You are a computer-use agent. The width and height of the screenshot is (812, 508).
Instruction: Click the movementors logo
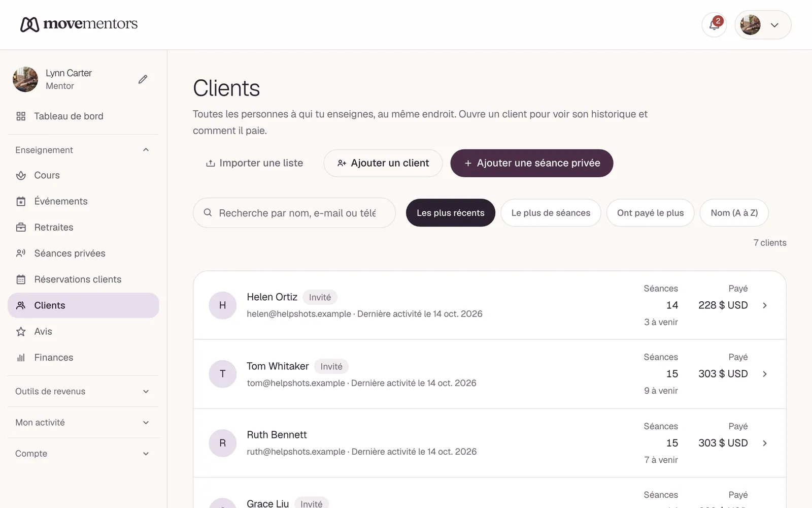[79, 24]
